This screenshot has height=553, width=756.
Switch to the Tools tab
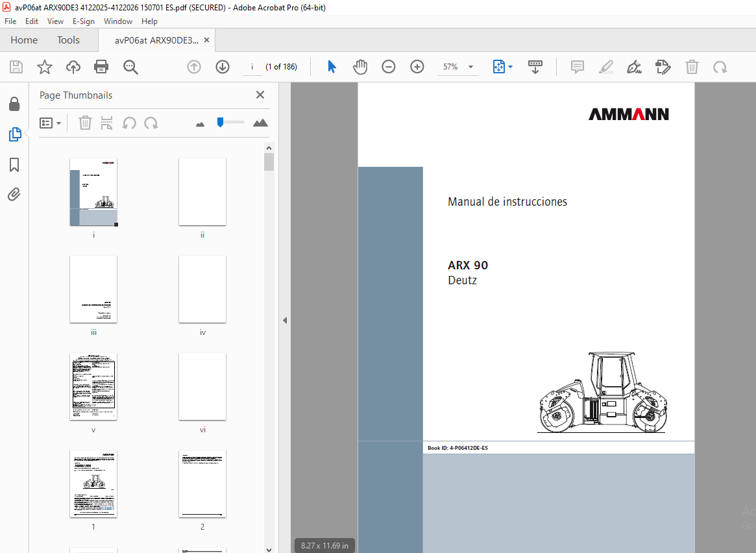click(x=69, y=40)
